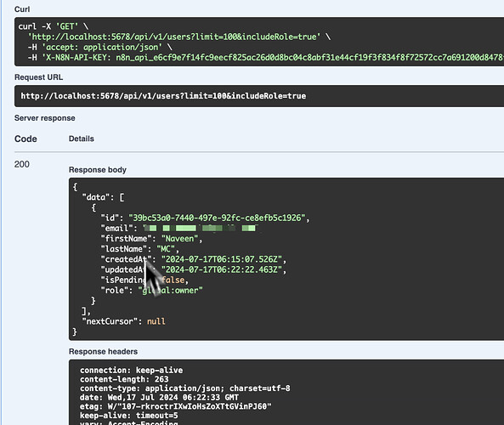This screenshot has height=425, width=504.
Task: Click the etag response header line
Action: tap(176, 406)
